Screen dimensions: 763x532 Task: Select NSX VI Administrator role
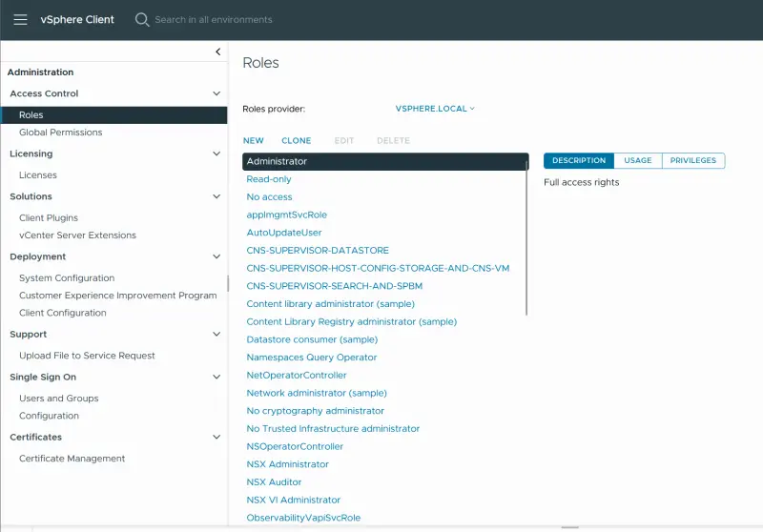[x=293, y=500]
